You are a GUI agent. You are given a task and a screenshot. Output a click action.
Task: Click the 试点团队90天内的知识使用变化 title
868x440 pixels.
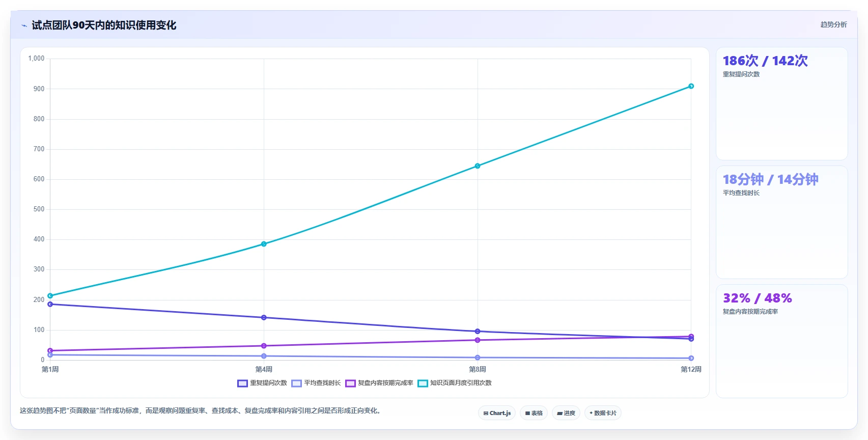104,25
